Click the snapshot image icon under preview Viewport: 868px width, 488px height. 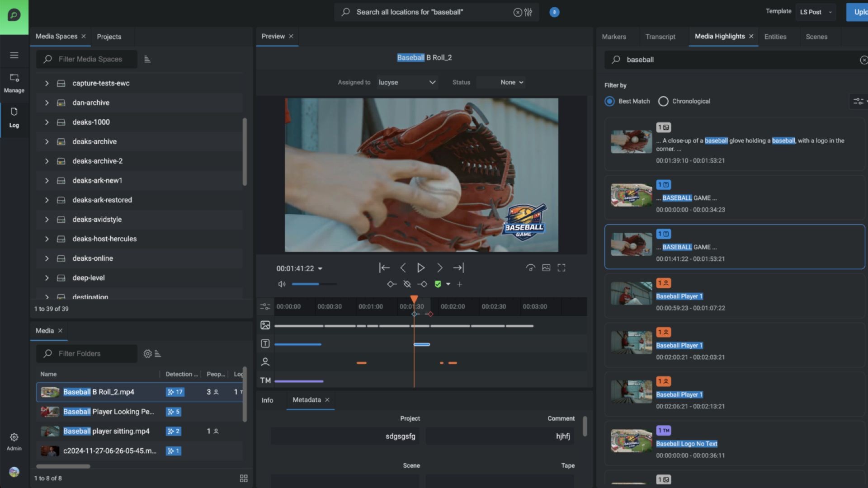(x=546, y=268)
